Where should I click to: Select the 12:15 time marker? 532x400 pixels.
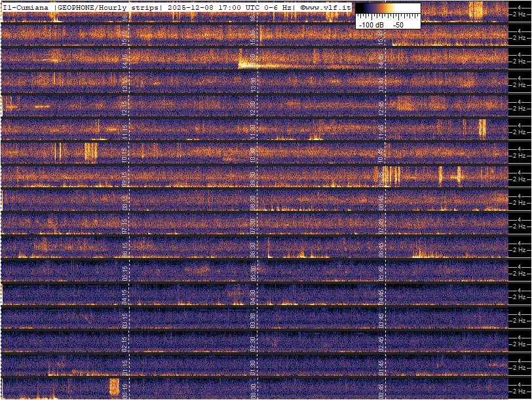pos(125,107)
